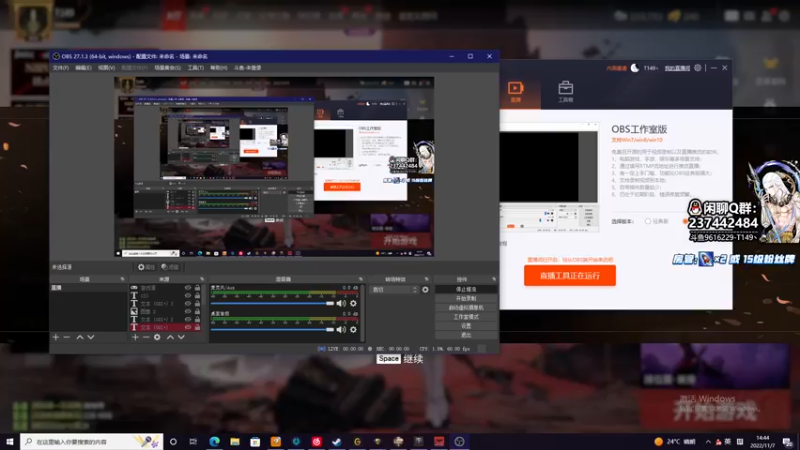Move the scene up with the arrow
The height and width of the screenshot is (450, 800).
(x=80, y=337)
